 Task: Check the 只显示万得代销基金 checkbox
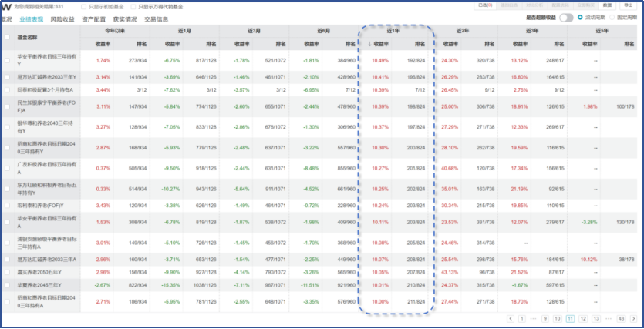133,7
